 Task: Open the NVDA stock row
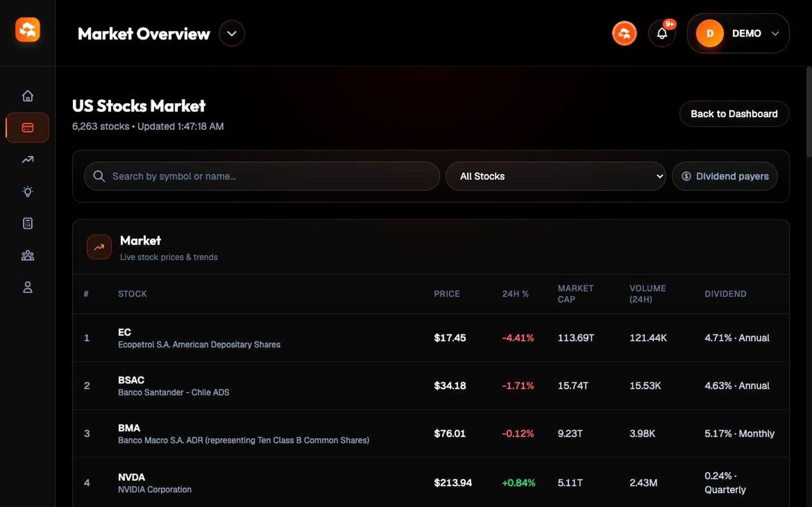[x=431, y=483]
